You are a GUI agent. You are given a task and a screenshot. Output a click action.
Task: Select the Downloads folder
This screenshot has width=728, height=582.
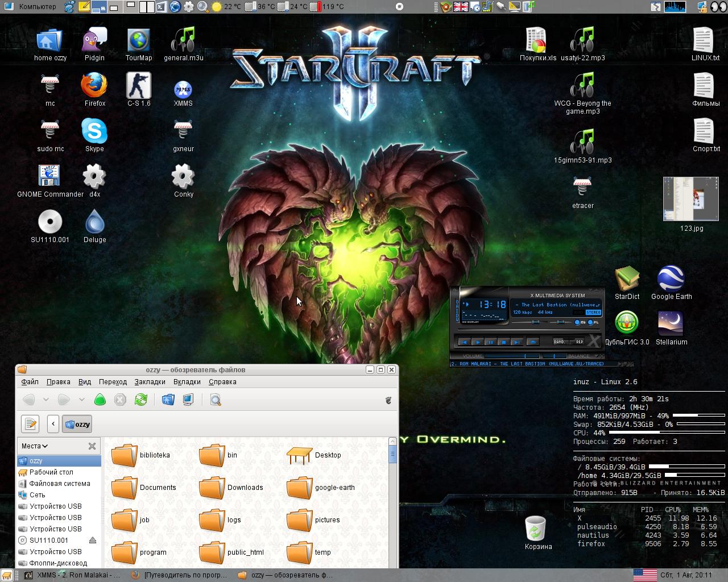231,488
